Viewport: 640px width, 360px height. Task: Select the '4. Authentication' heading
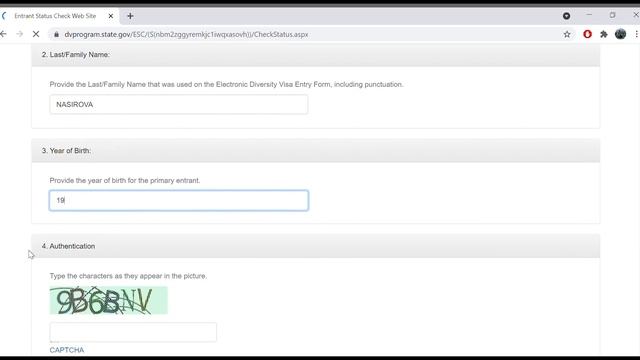click(x=68, y=246)
